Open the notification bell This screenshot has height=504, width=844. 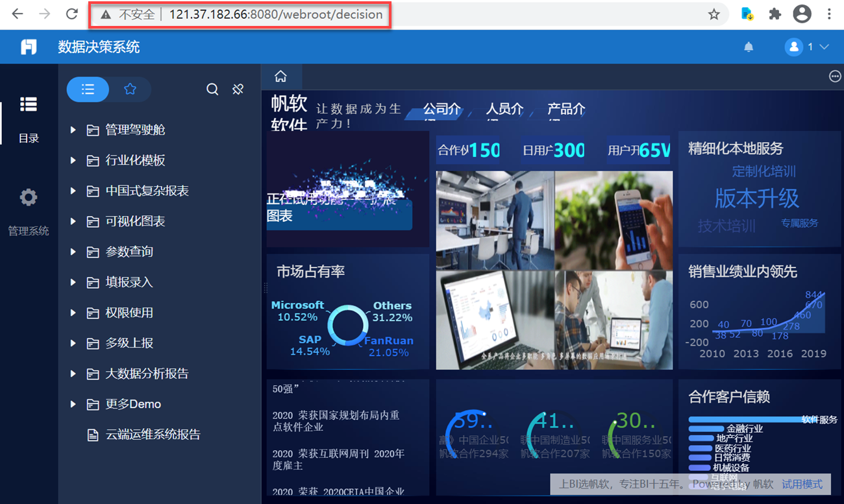(x=749, y=47)
